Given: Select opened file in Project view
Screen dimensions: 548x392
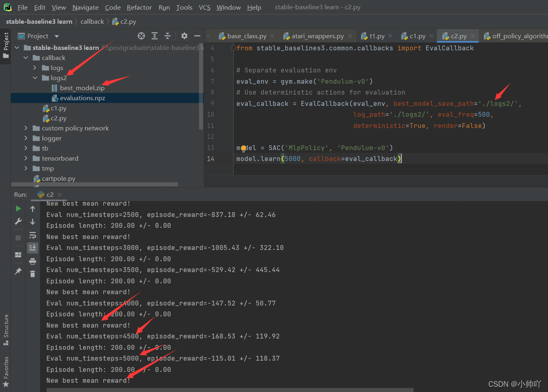Looking at the screenshot, I should coord(141,36).
